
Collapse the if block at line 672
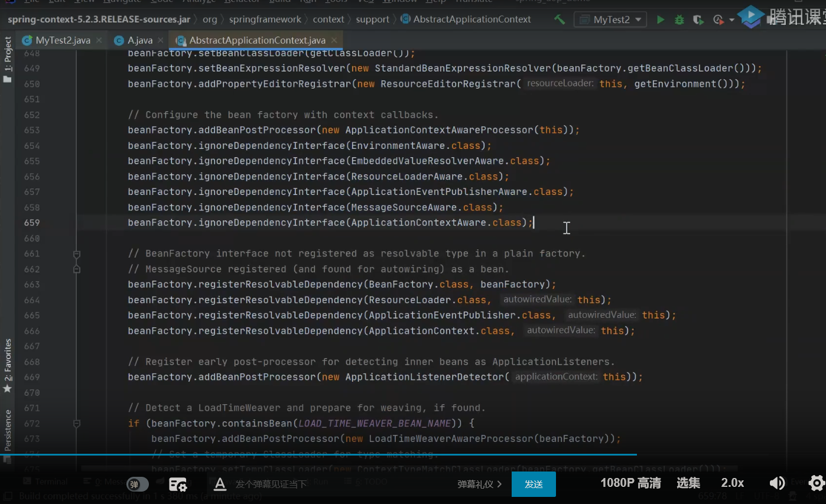pyautogui.click(x=77, y=424)
